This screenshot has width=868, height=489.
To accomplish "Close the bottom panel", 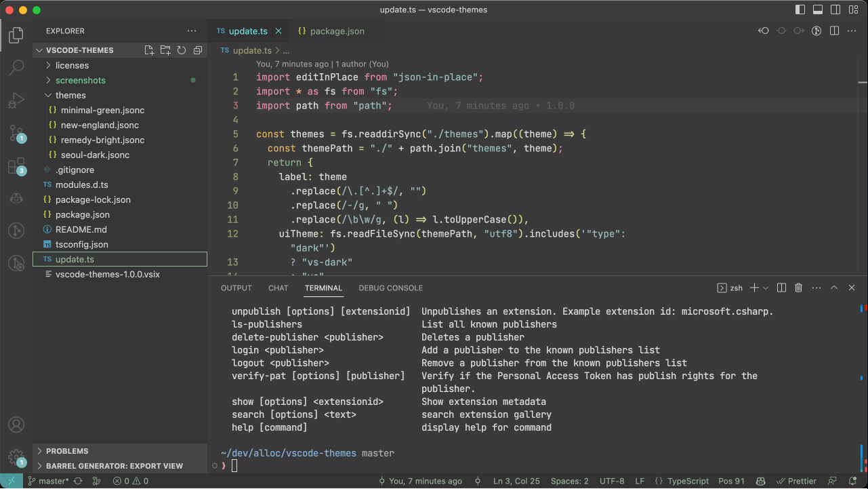I will (x=852, y=288).
